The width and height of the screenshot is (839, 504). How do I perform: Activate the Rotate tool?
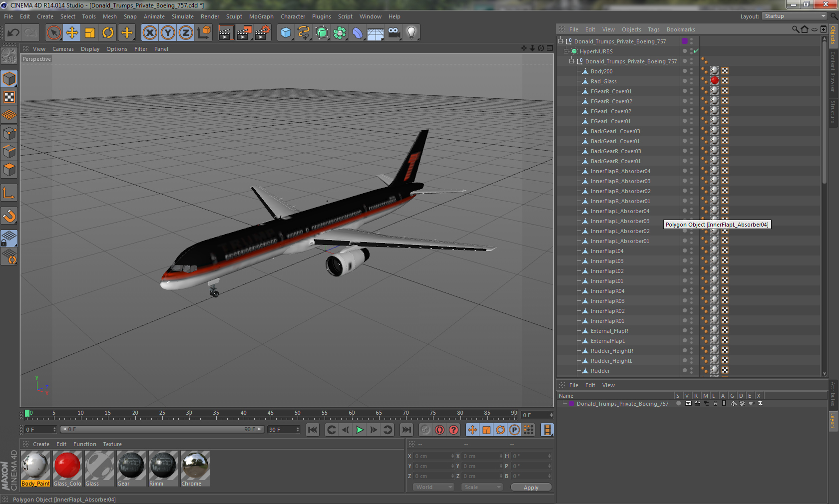pyautogui.click(x=108, y=33)
